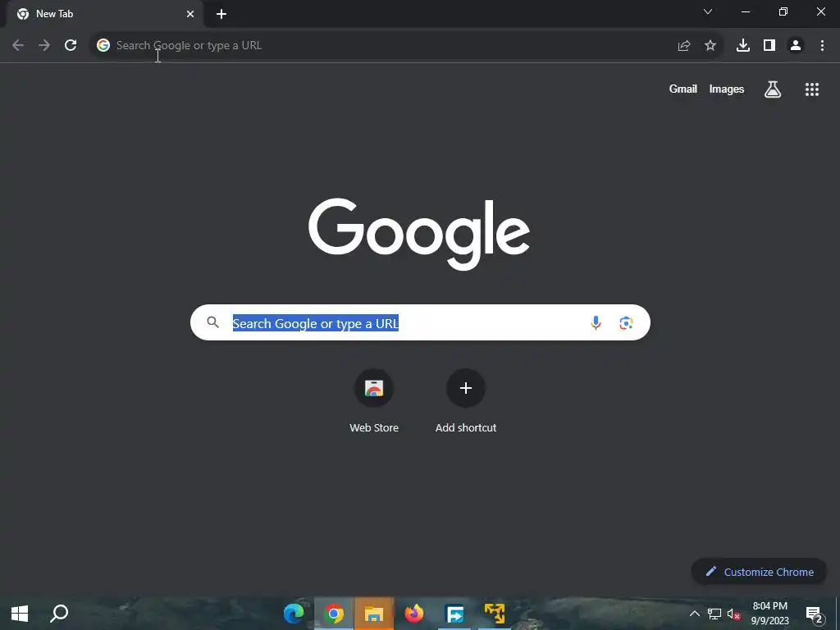Click Chrome icon in taskbar
The width and height of the screenshot is (840, 630).
[x=334, y=614]
